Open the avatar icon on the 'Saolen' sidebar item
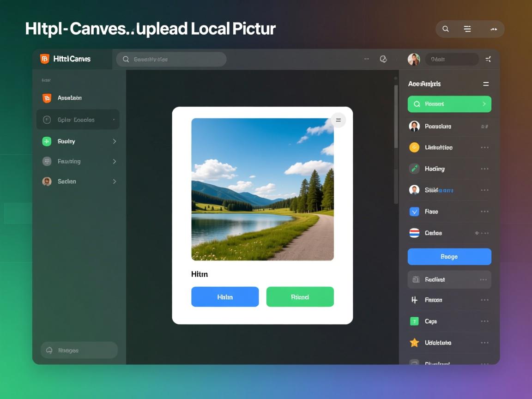Screen dimensions: 532x399 [x=47, y=181]
